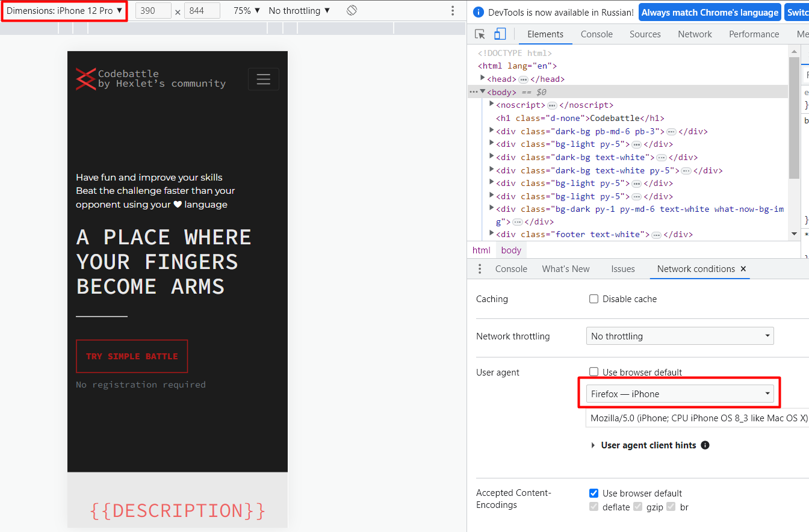The image size is (809, 532).
Task: Open the Firefox — iPhone user agent dropdown
Action: [x=680, y=394]
